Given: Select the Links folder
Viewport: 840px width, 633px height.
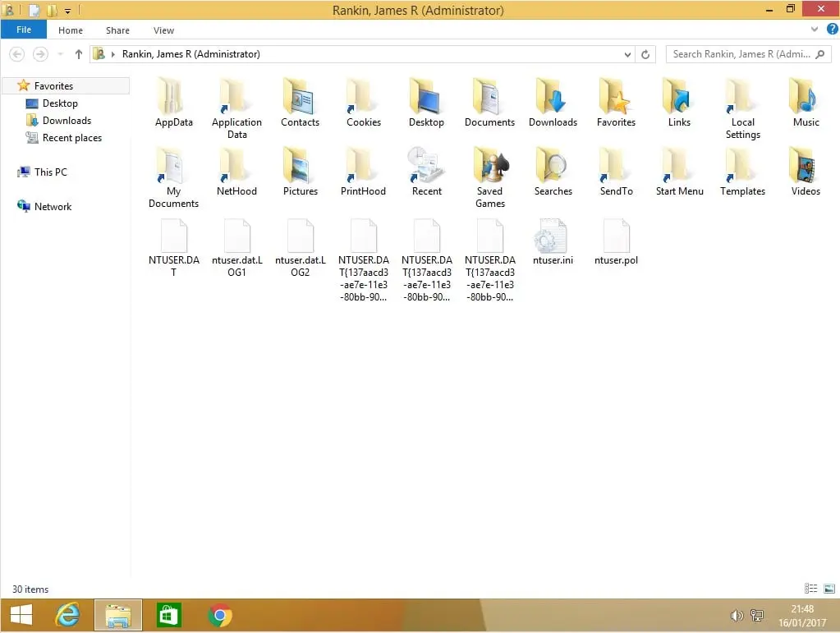Looking at the screenshot, I should 679,103.
